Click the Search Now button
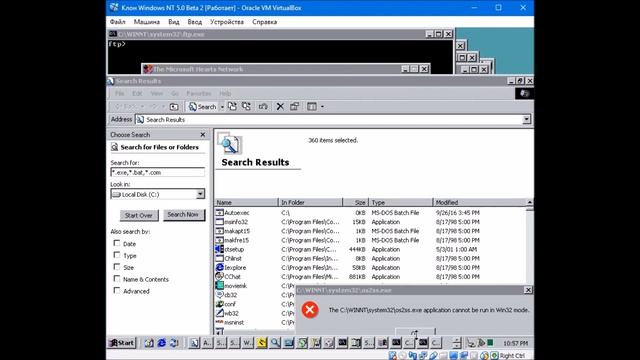Viewport: 640px width, 360px height. (183, 215)
